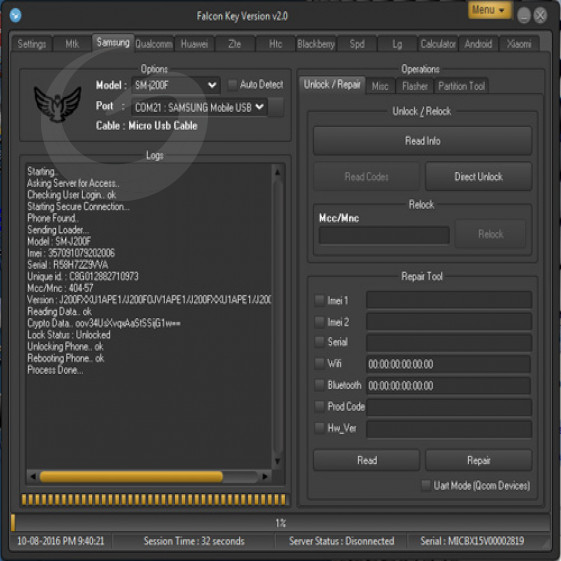Screen dimensions: 561x561
Task: Click the Read Info button
Action: 423,141
